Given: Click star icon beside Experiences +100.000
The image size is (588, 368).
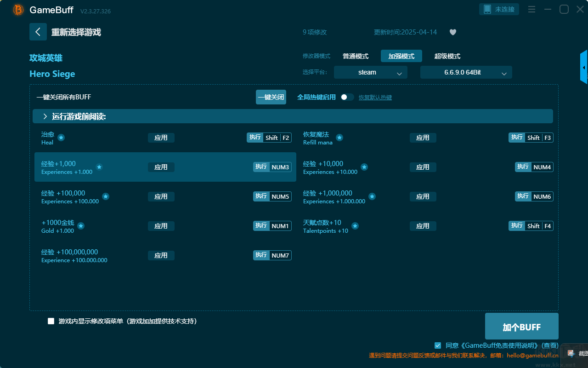Looking at the screenshot, I should tap(106, 196).
